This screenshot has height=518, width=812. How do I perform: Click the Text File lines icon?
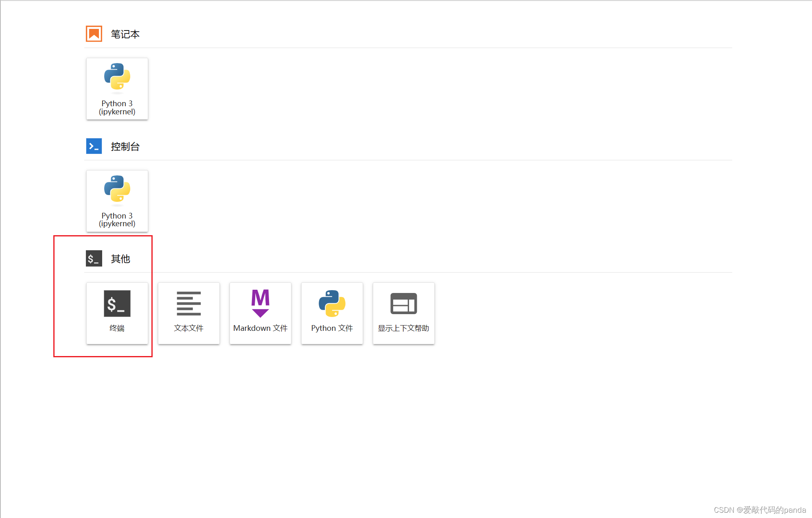pos(188,304)
